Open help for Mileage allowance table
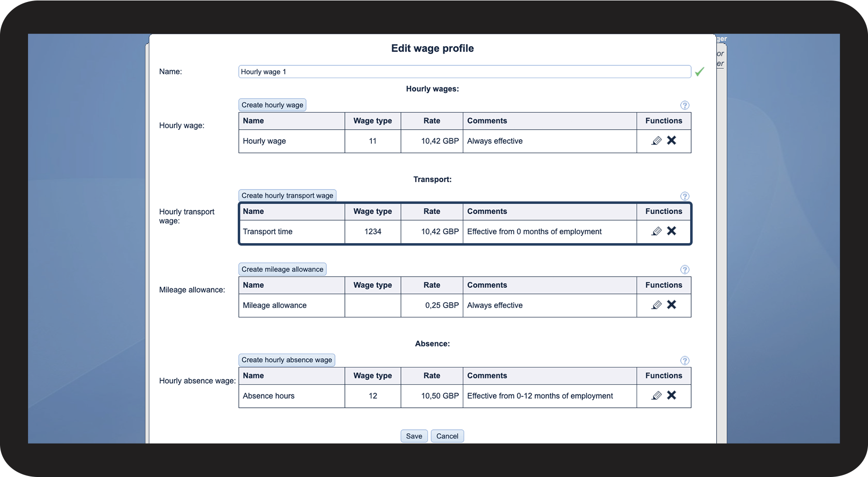The width and height of the screenshot is (868, 477). click(685, 270)
